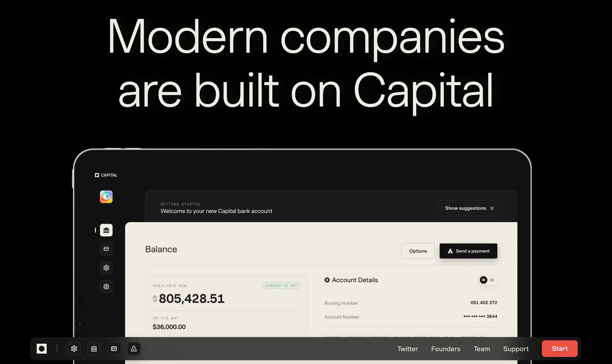Open settings gear in sidebar
The width and height of the screenshot is (612, 364).
coord(106,286)
